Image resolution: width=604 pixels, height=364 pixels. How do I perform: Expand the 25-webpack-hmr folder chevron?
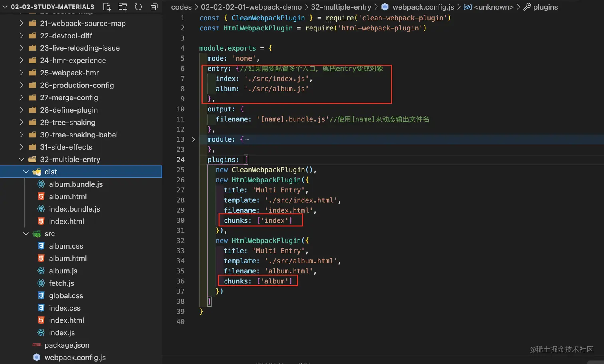(21, 73)
